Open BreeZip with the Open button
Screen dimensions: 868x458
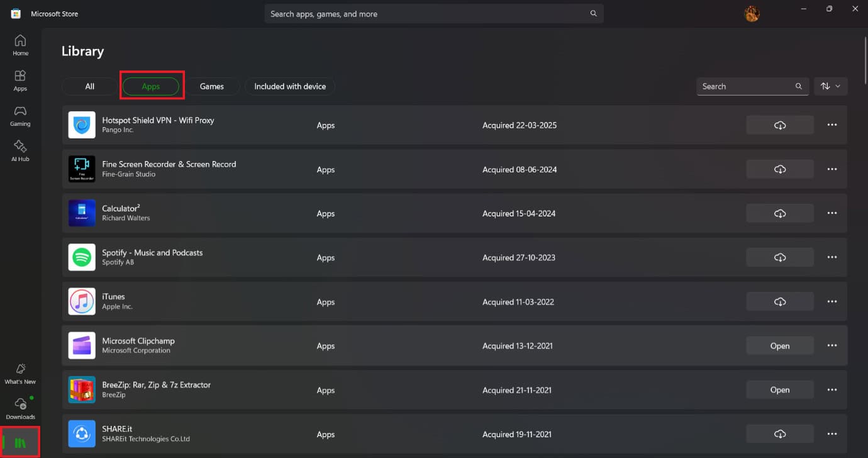(x=779, y=390)
